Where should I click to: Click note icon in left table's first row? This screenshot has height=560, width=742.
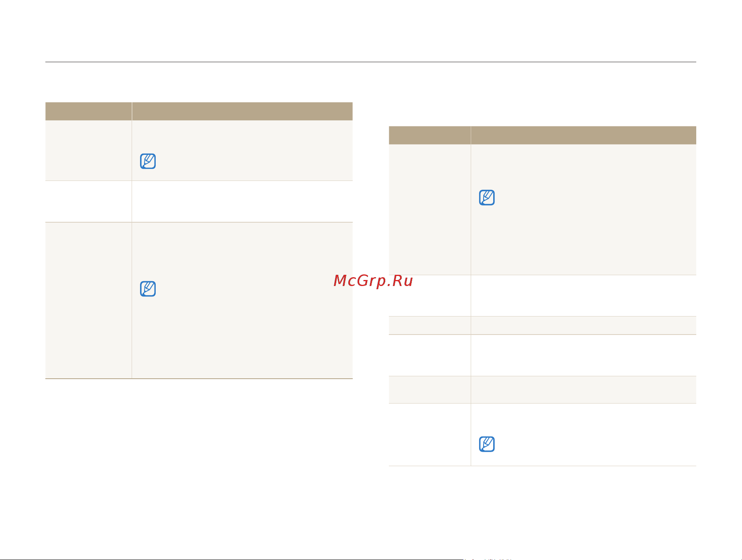148,161
